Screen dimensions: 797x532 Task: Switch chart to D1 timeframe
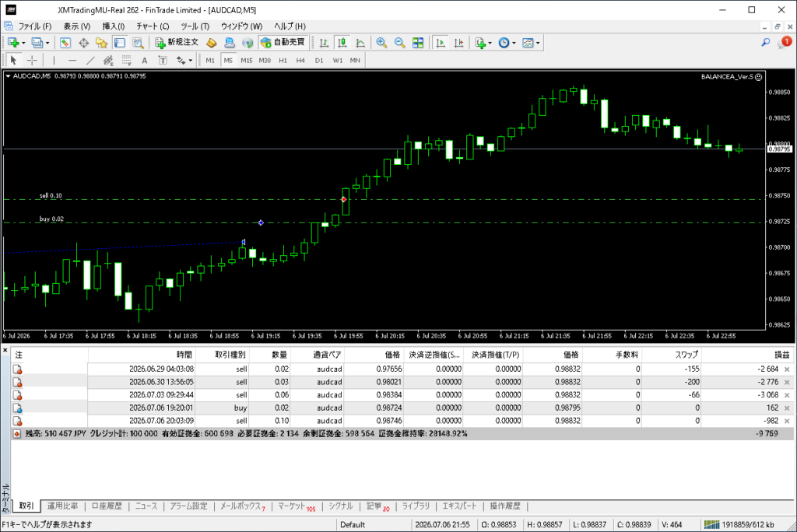319,61
